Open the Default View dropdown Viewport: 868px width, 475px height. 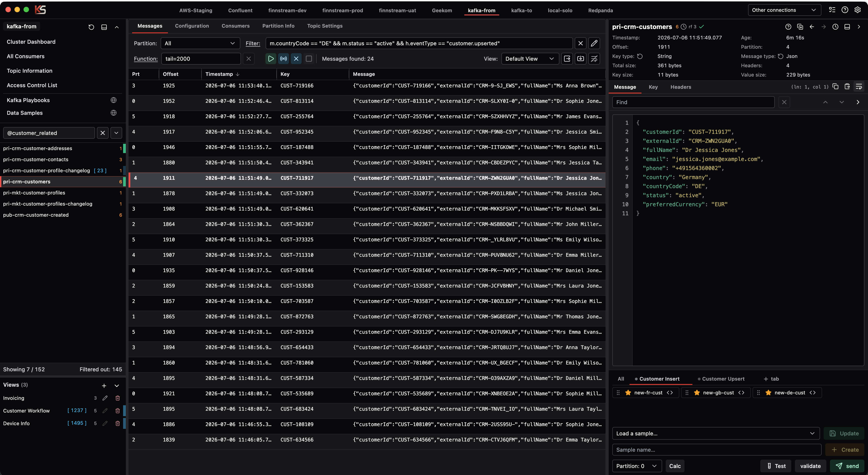[530, 59]
